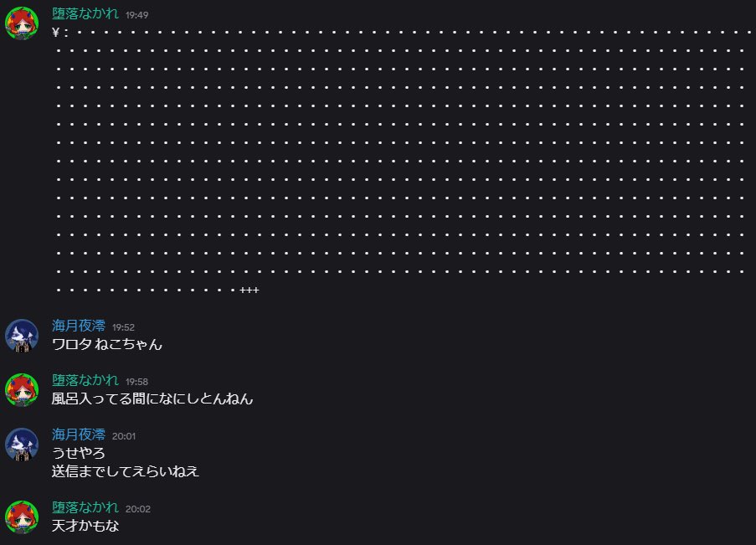Click avatar beside 風呂入ってる間 message

[x=22, y=390]
